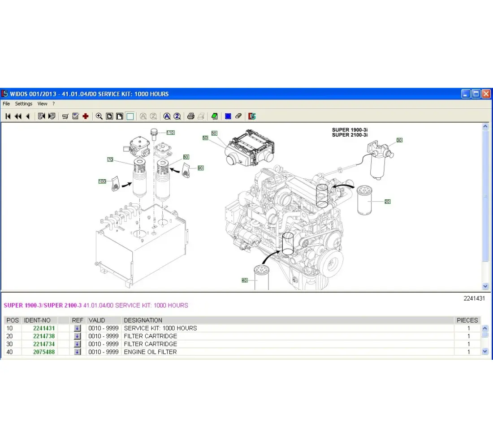Click the REF column header
493x448 pixels.
pos(78,320)
